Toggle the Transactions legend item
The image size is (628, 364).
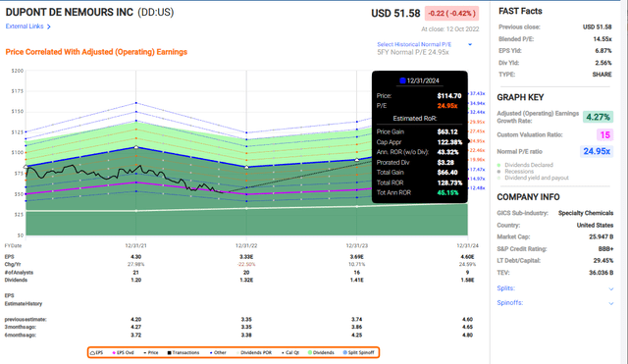[x=183, y=353]
